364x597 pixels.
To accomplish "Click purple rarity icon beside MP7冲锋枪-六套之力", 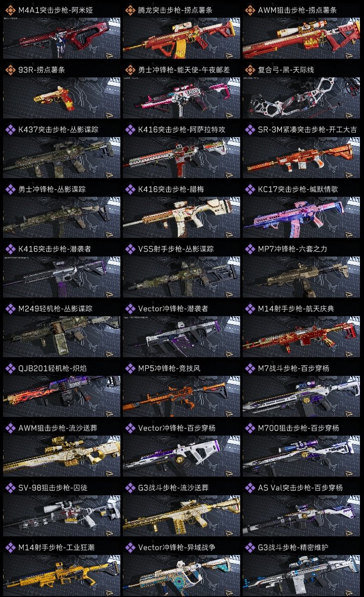I will point(250,249).
